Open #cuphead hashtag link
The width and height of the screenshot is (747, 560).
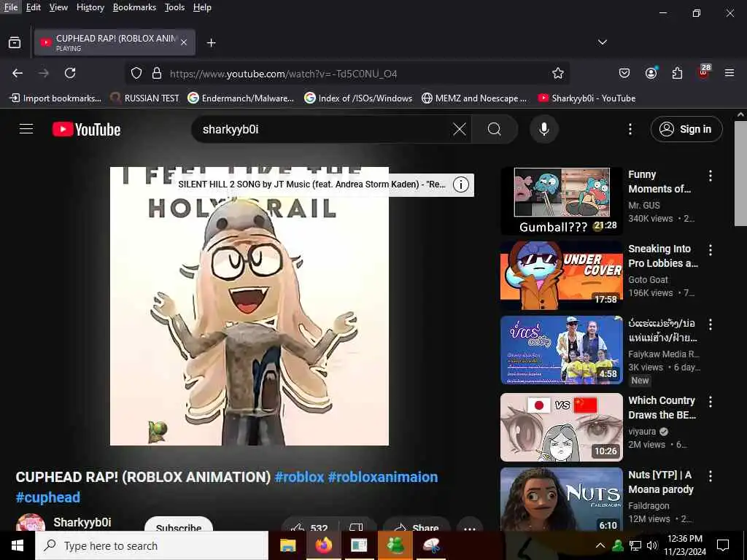pyautogui.click(x=48, y=497)
